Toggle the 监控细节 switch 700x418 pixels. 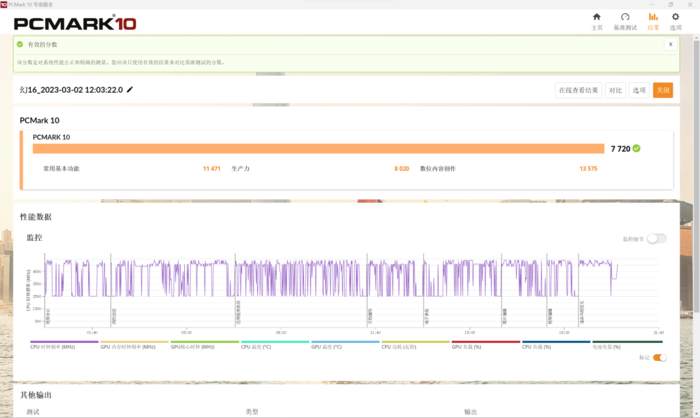[x=657, y=239]
